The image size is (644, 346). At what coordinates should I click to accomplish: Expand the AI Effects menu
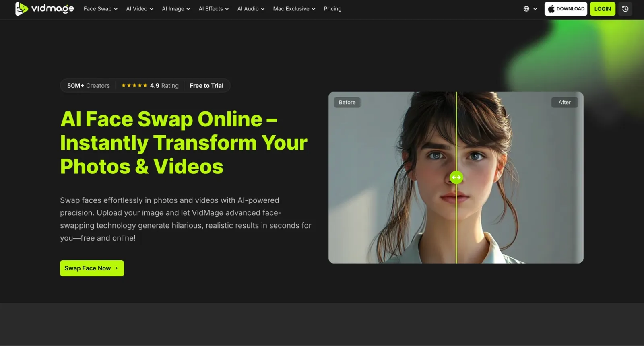coord(214,9)
